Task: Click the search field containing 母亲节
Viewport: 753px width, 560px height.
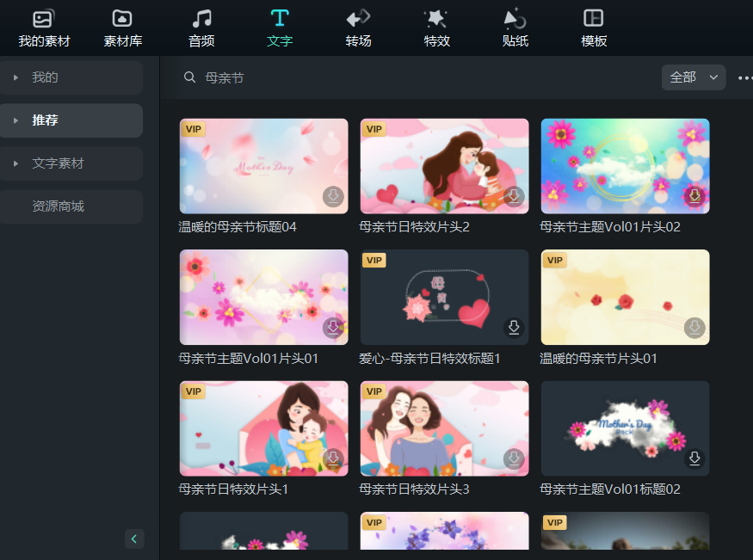Action: click(x=413, y=77)
